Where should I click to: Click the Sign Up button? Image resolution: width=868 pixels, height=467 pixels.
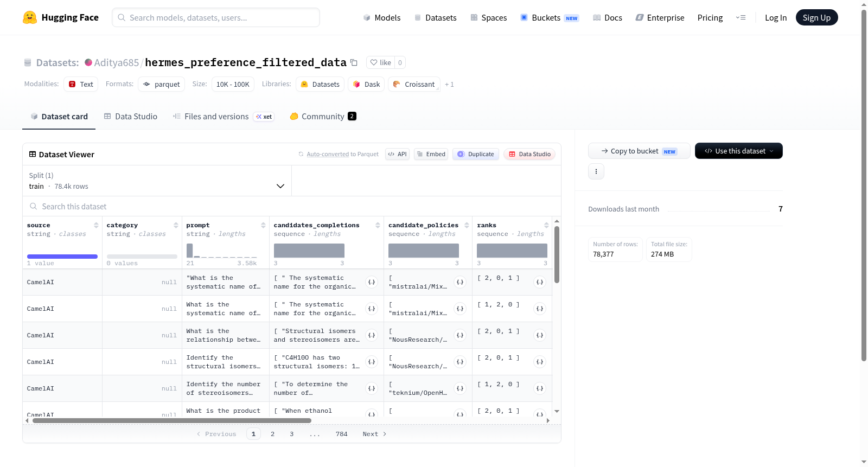[816, 17]
